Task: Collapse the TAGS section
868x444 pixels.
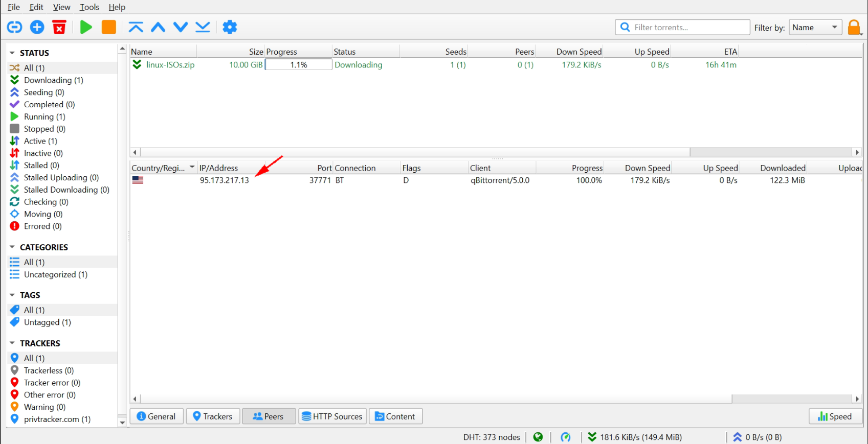Action: click(12, 295)
